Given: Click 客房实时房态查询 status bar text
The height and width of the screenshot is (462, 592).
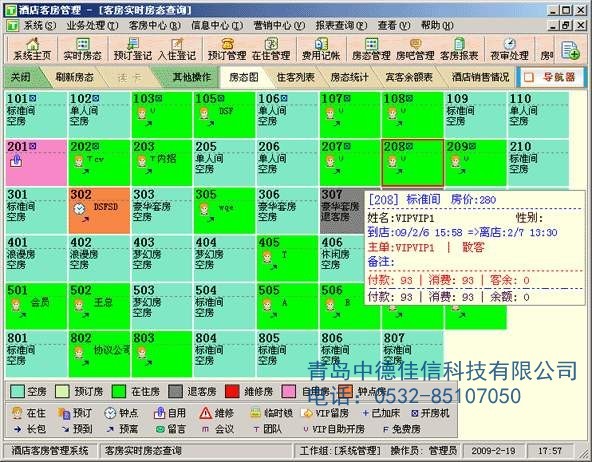Looking at the screenshot, I should [x=143, y=451].
